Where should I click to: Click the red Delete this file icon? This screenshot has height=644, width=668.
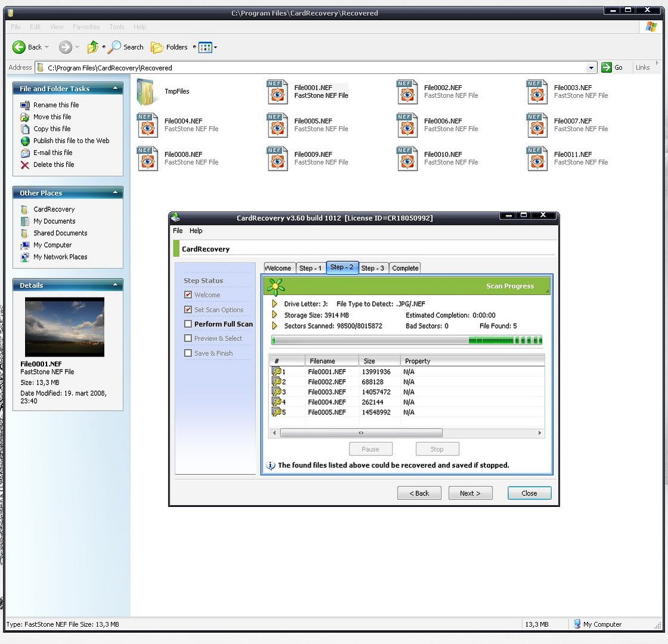(25, 165)
